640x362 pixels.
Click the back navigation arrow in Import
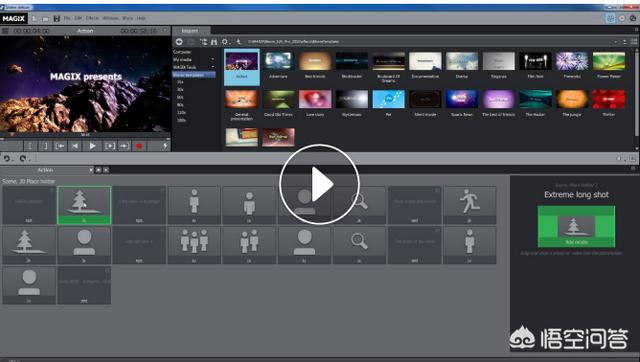(x=179, y=42)
